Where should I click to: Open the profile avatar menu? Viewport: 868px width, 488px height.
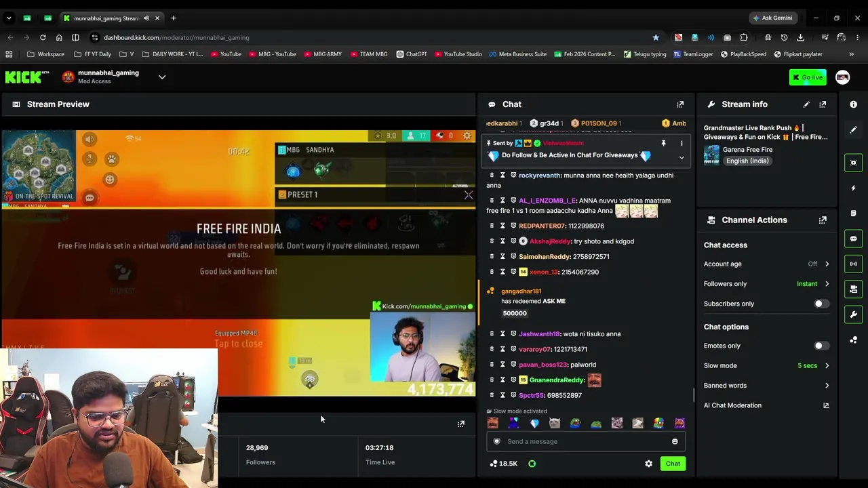click(842, 77)
